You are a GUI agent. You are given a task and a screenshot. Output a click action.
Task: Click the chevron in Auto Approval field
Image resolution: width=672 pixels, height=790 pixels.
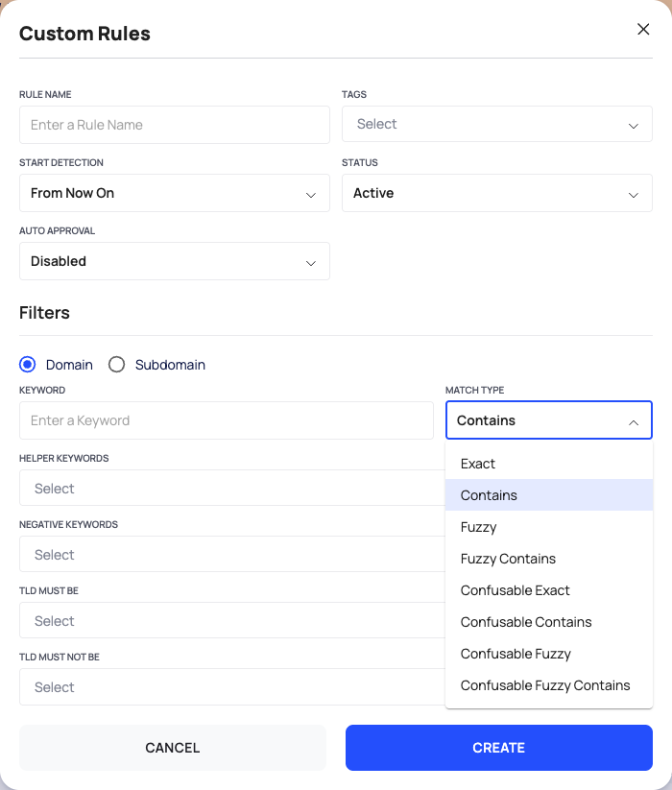pyautogui.click(x=311, y=263)
